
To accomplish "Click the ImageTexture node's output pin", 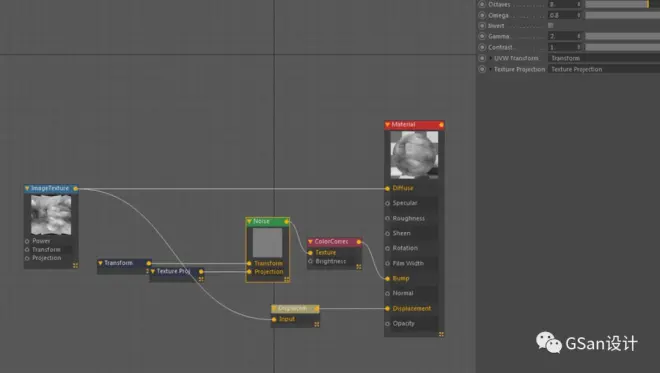I will click(76, 189).
